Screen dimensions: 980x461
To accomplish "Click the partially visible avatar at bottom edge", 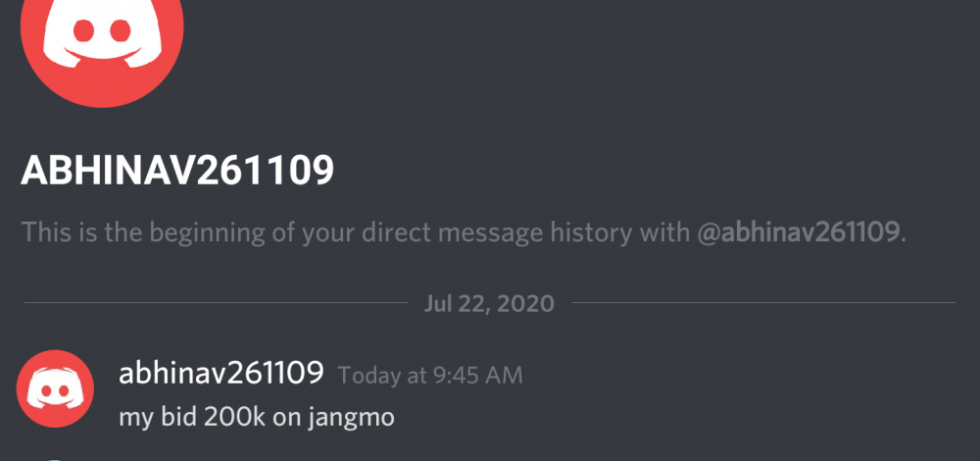I will pyautogui.click(x=55, y=459).
